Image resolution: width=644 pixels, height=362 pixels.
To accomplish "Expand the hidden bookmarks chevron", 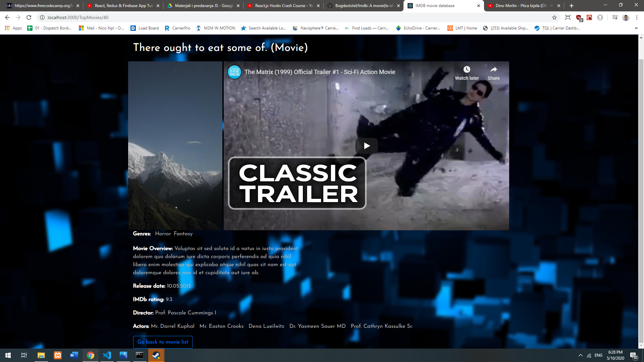I will coord(636,28).
